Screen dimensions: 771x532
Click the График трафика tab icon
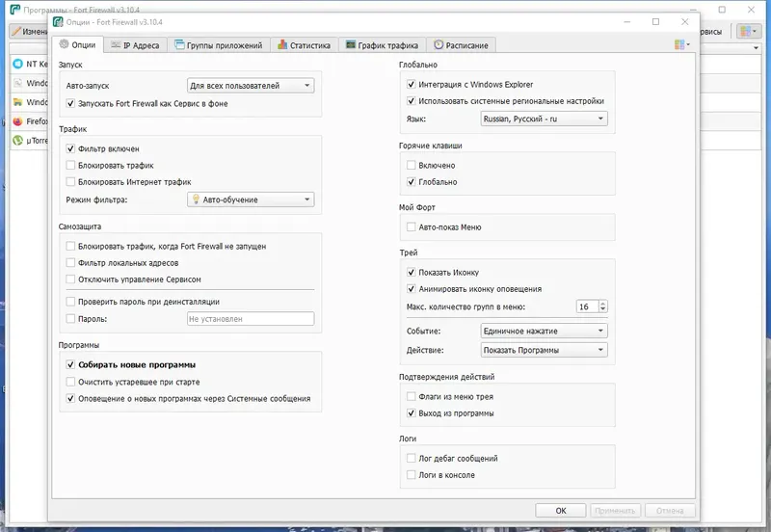click(x=350, y=44)
